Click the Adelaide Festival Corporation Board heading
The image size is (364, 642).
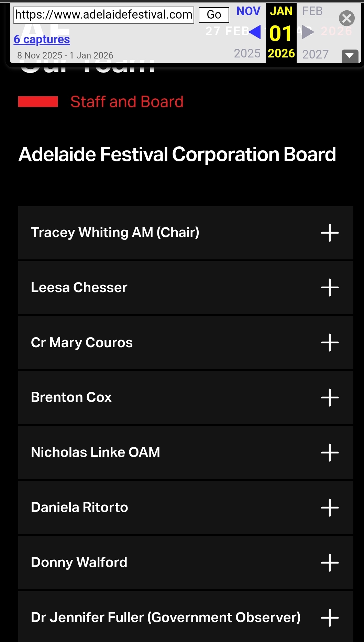[177, 154]
